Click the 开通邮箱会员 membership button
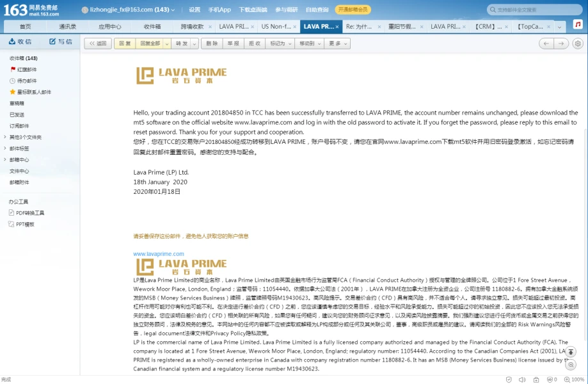Viewport: 588px width, 384px height. point(353,10)
